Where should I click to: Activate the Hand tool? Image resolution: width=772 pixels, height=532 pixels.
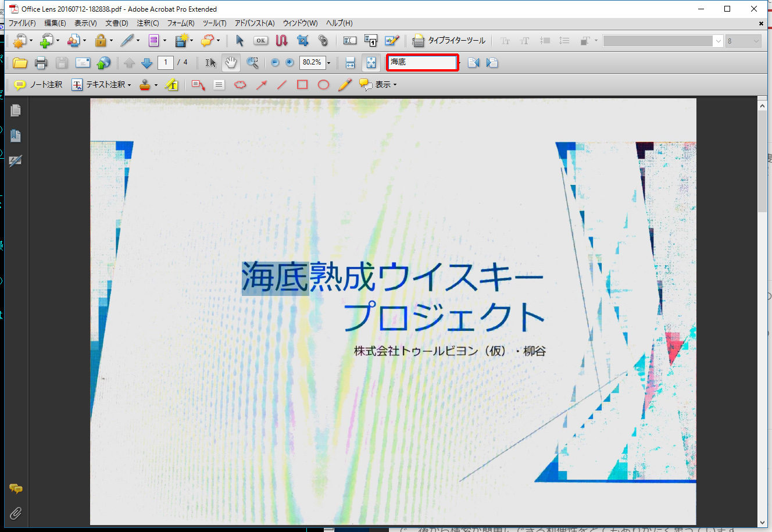coord(231,63)
